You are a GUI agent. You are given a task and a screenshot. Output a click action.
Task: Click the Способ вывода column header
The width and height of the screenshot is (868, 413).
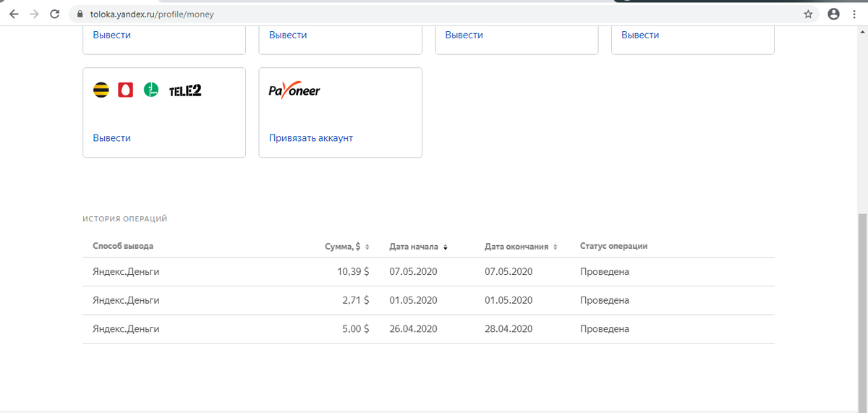coord(123,246)
